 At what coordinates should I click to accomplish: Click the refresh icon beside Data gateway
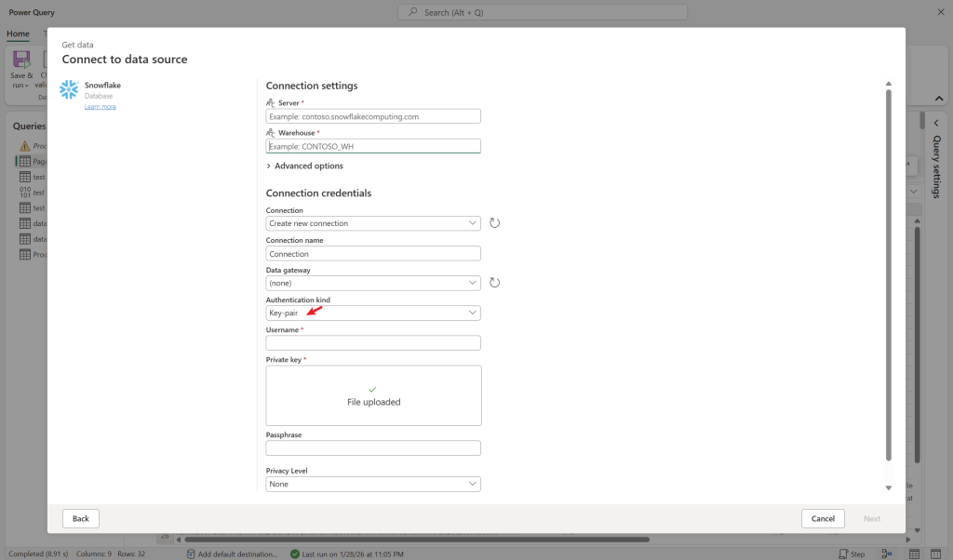pyautogui.click(x=494, y=282)
